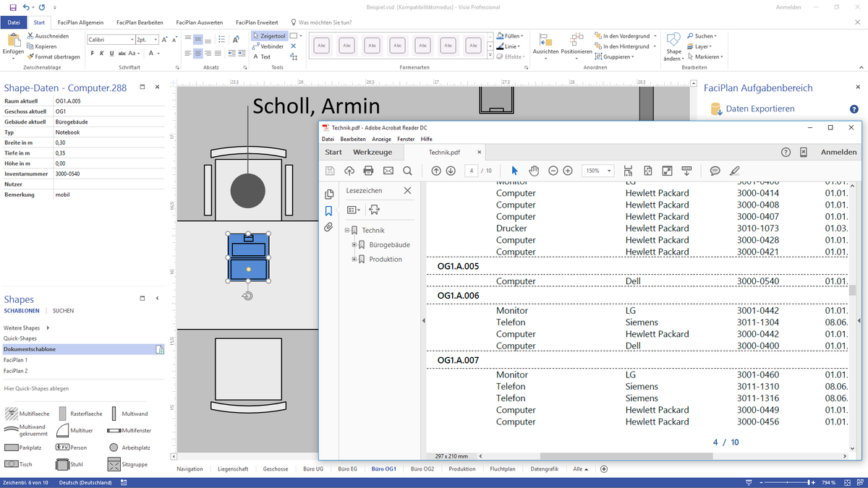Toggle strikethrough text formatting
The width and height of the screenshot is (868, 488).
(122, 53)
